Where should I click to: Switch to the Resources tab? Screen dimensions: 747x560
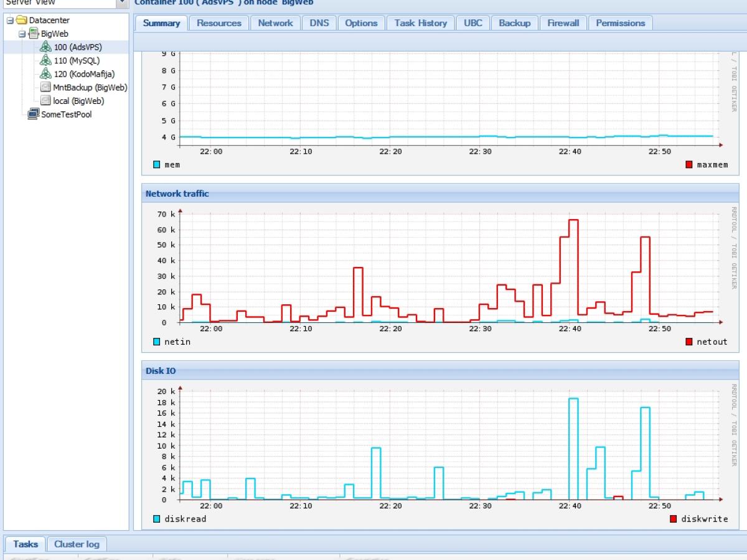point(218,23)
